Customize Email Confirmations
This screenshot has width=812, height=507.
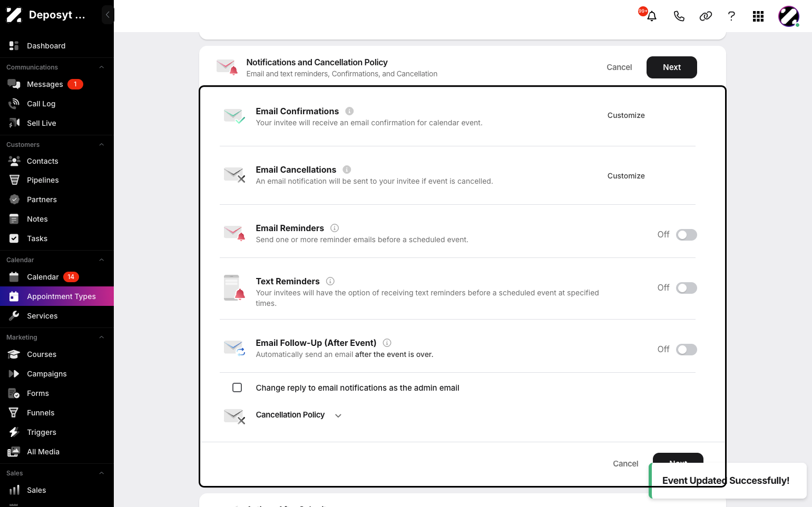626,115
